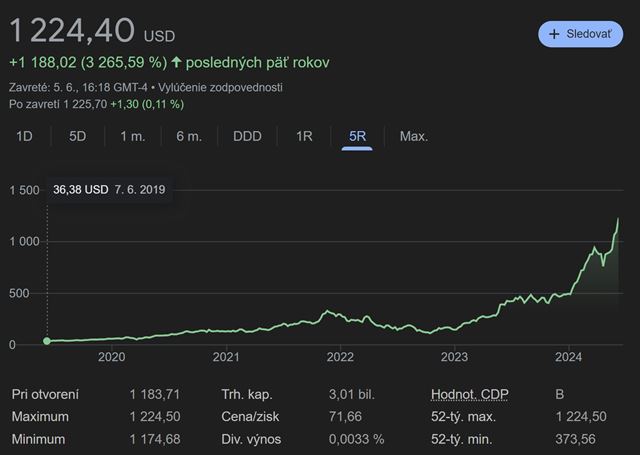Click the posledných päť rokov text
This screenshot has width=640, height=455.
coord(258,62)
